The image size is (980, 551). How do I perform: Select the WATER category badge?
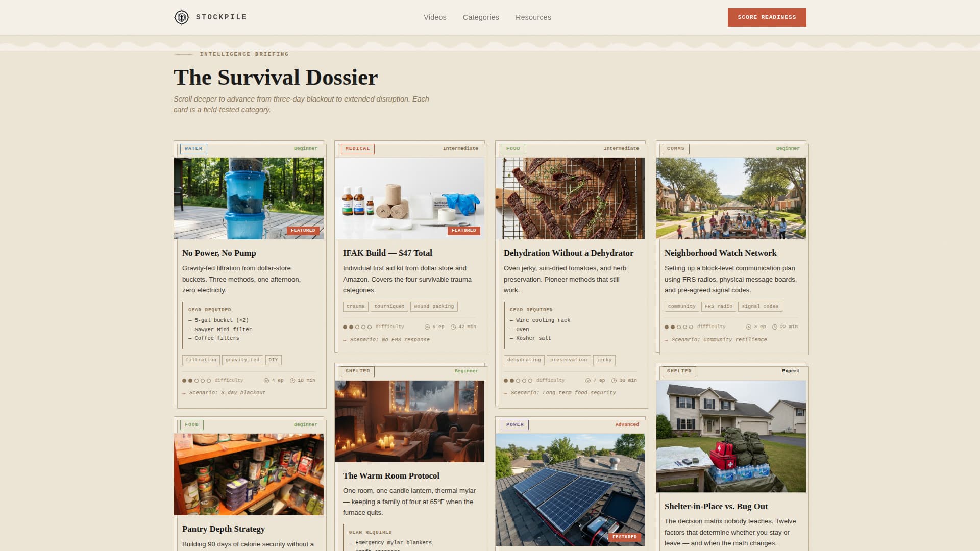(193, 149)
